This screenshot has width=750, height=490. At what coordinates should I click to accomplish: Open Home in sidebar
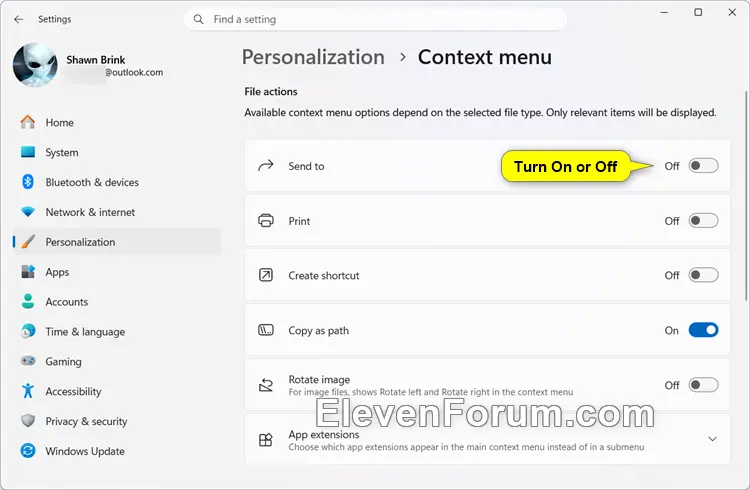(x=117, y=122)
